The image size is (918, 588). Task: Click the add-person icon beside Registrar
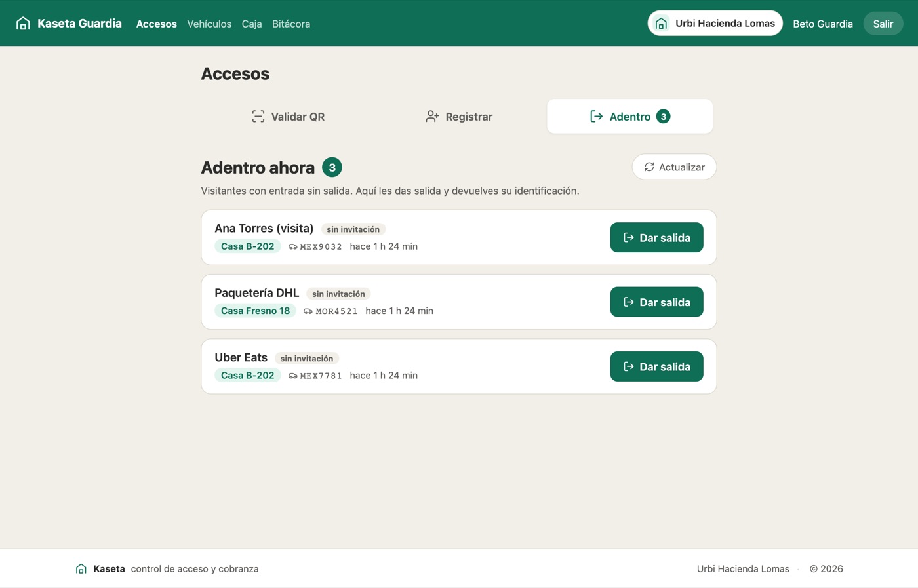click(x=432, y=117)
